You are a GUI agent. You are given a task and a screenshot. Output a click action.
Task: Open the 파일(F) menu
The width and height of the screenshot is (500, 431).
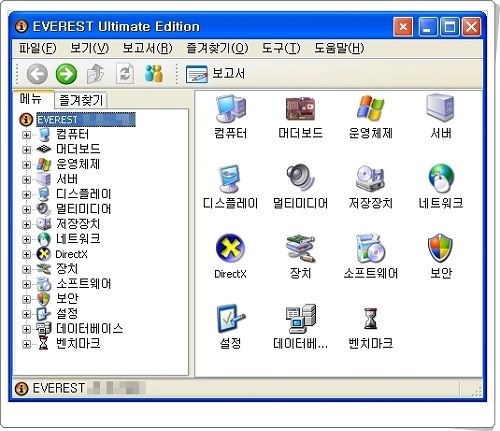(x=37, y=48)
